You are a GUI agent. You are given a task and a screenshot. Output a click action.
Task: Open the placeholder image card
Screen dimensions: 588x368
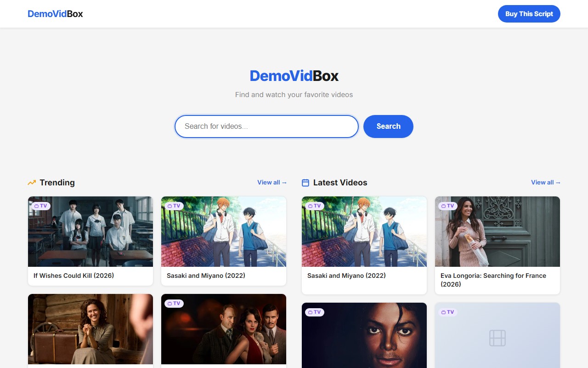tap(498, 335)
